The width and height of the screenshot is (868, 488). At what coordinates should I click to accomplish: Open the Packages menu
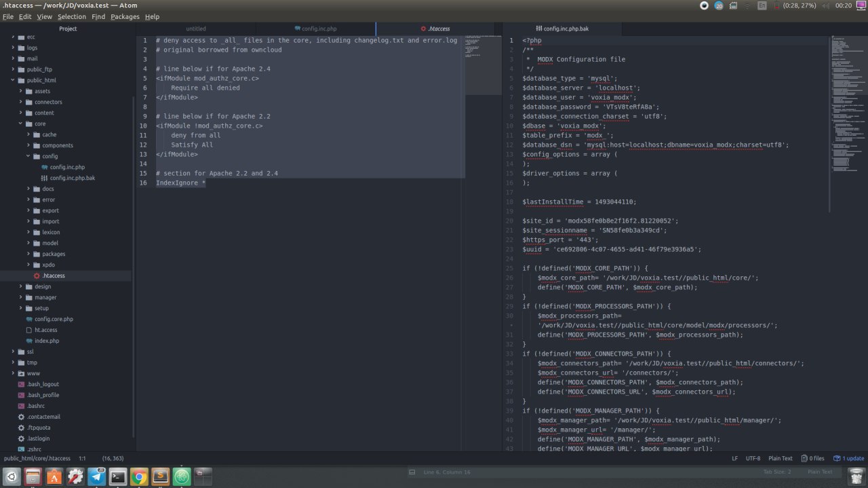point(125,16)
